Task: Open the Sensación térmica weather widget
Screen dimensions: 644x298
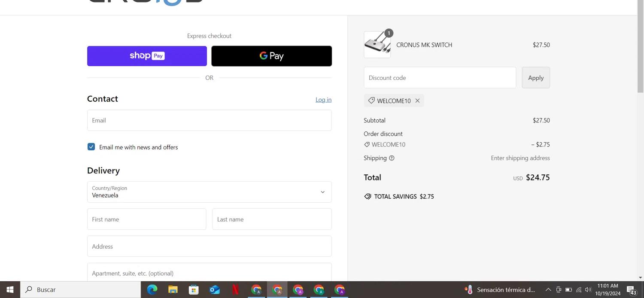Action: [500, 289]
